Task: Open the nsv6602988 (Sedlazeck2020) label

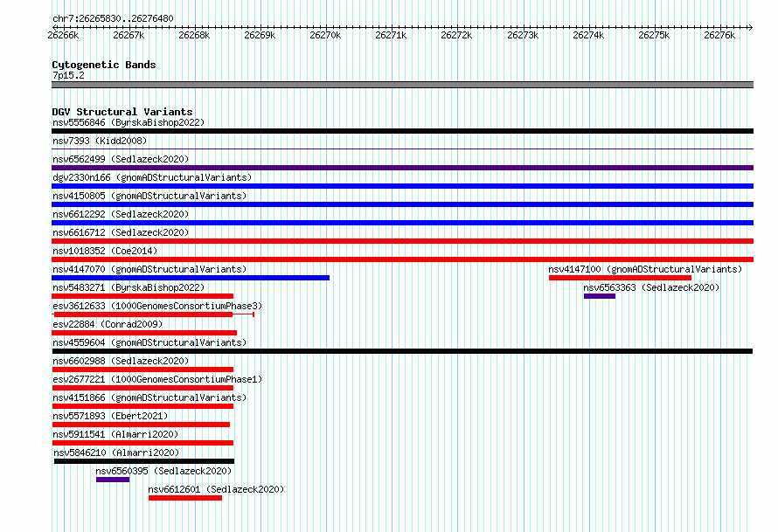Action: point(121,361)
